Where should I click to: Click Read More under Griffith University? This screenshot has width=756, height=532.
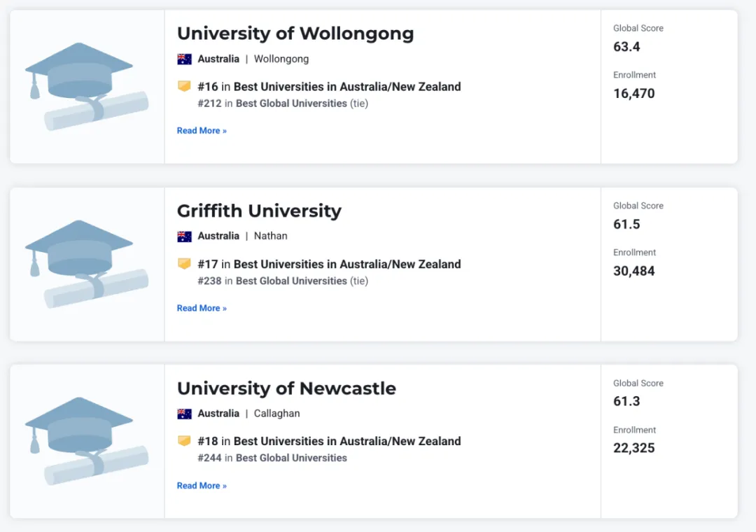pos(202,308)
